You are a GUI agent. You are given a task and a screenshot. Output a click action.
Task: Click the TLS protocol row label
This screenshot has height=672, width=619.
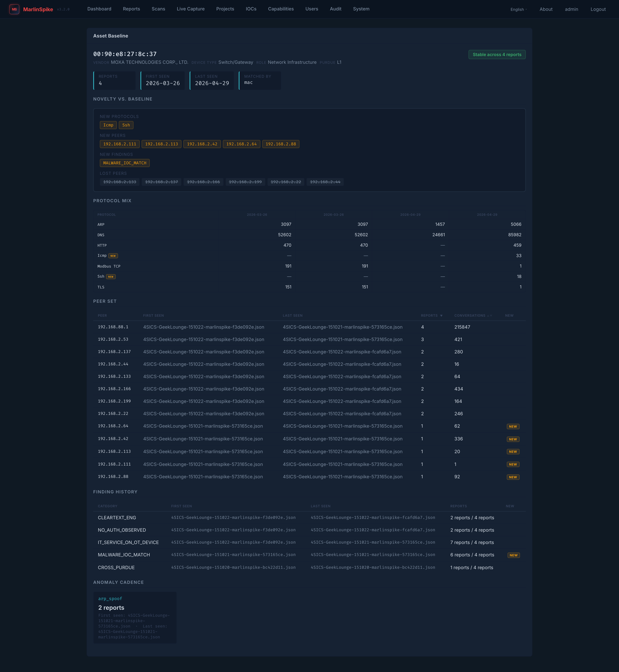pyautogui.click(x=101, y=287)
